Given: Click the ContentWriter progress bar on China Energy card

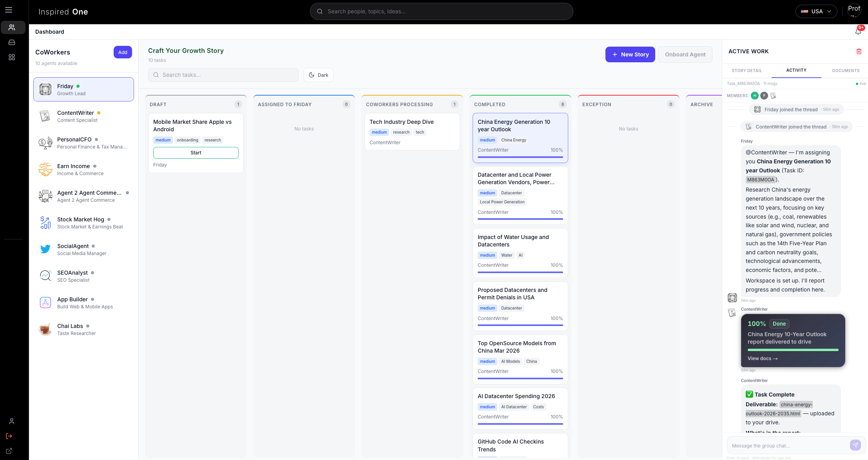Looking at the screenshot, I should pos(520,157).
